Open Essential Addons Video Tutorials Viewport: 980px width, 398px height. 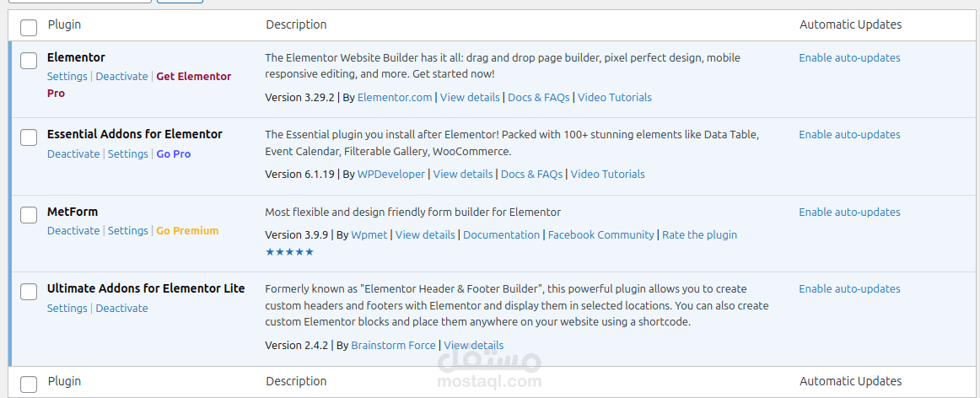tap(607, 175)
